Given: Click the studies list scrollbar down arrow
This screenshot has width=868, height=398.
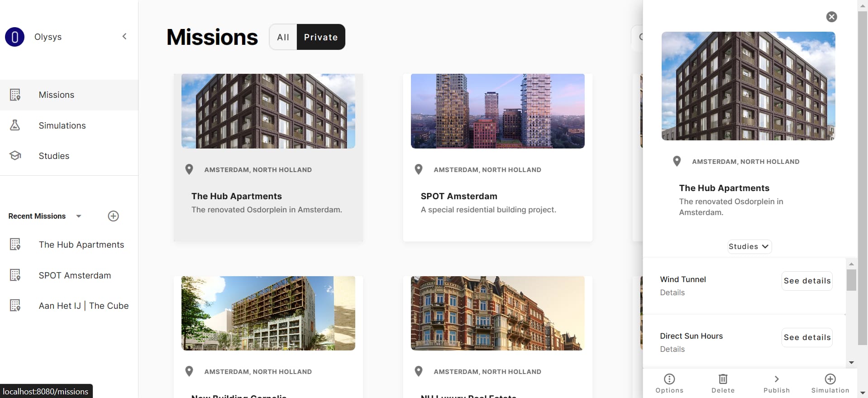Looking at the screenshot, I should coord(851,363).
